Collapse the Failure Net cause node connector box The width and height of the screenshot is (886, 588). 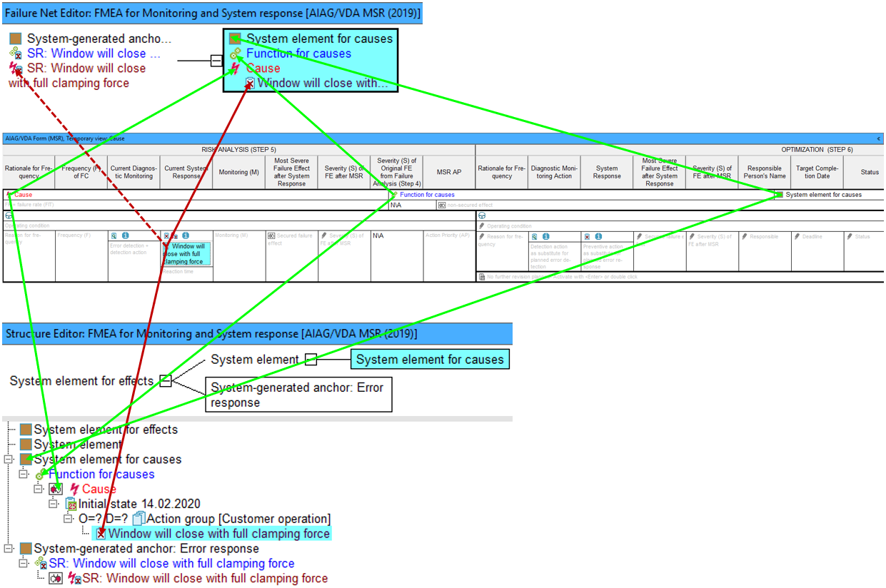216,61
